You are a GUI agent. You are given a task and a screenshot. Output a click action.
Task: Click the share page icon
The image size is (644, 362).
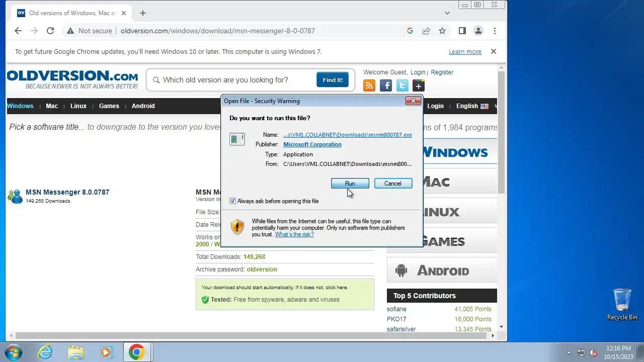pyautogui.click(x=426, y=31)
